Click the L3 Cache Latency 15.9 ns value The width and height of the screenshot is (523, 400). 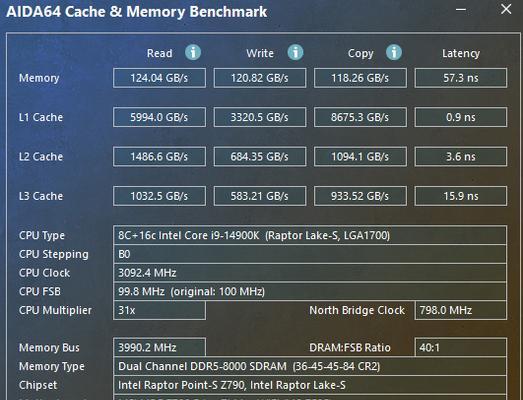pos(461,196)
